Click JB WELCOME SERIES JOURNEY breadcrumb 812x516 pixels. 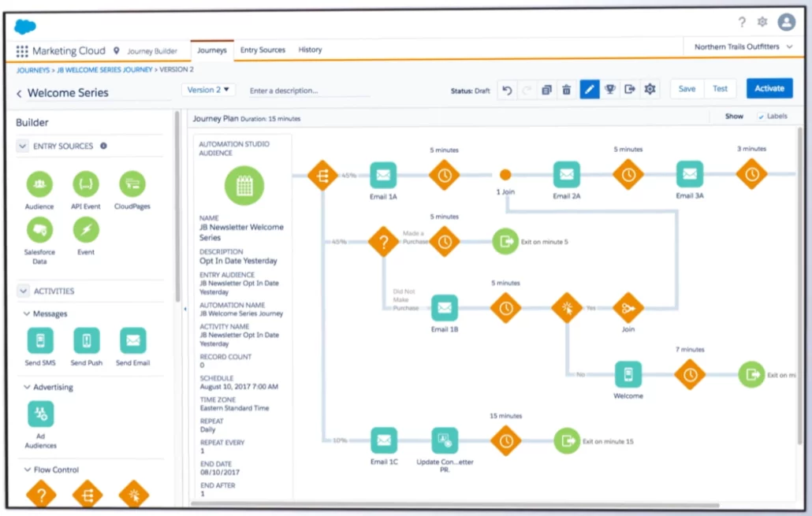pos(105,69)
